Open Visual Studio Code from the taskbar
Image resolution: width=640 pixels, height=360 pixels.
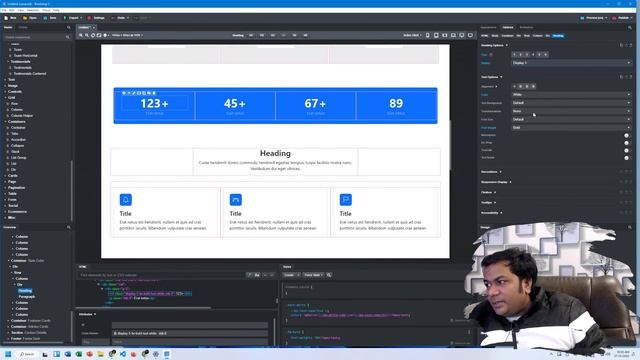(123, 354)
